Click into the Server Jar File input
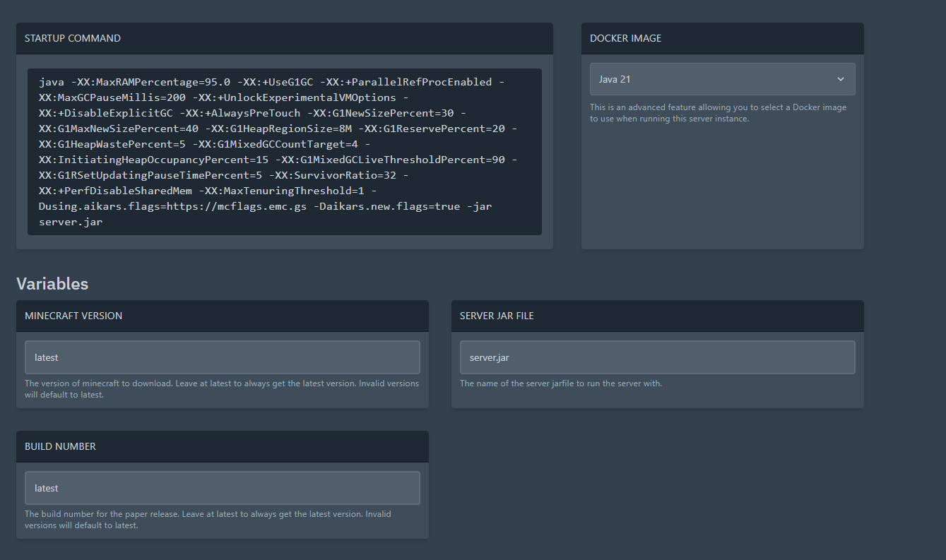This screenshot has height=560, width=946. pos(657,357)
